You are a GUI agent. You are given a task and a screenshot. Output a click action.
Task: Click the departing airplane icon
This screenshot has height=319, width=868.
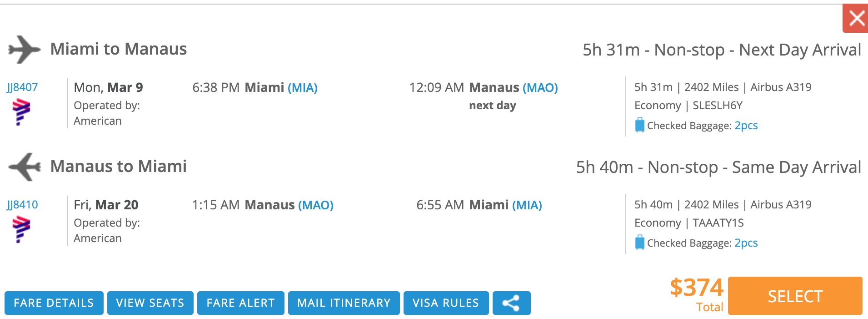pos(24,49)
